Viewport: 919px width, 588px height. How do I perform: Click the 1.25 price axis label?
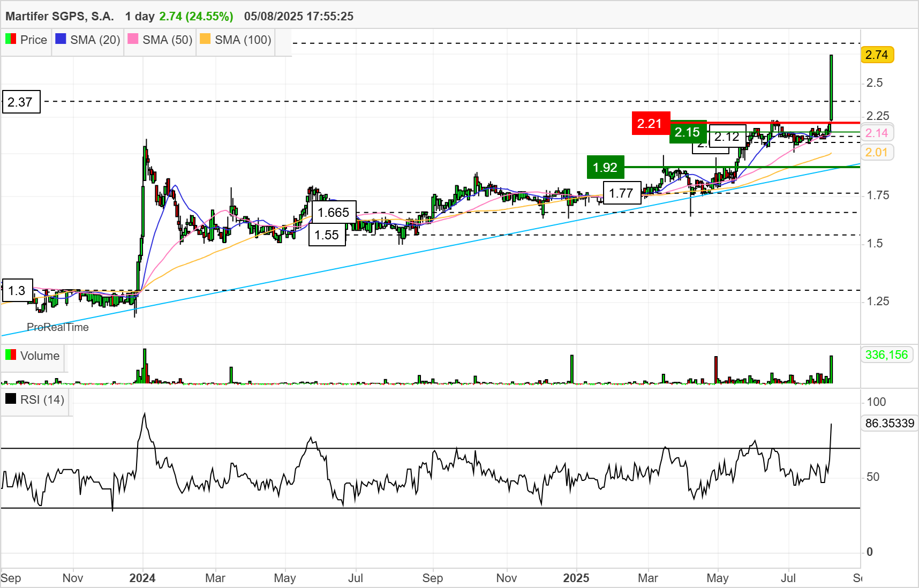click(878, 301)
